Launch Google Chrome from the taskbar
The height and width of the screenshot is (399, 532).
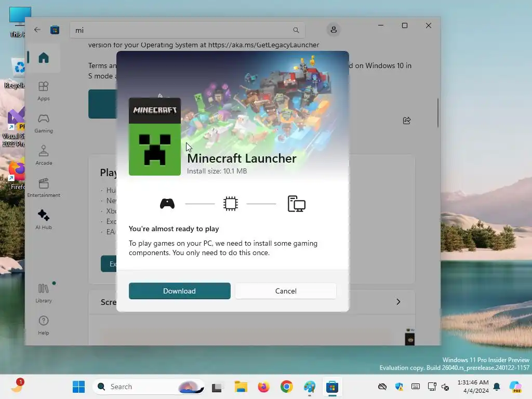pyautogui.click(x=287, y=387)
